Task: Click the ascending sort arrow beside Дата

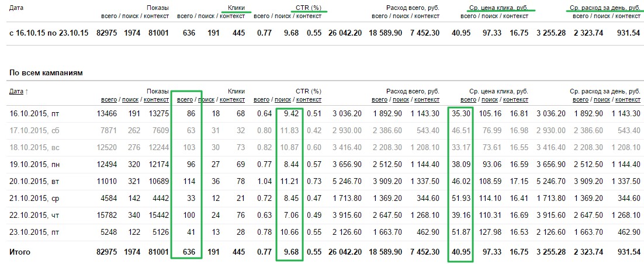Action: click(27, 92)
